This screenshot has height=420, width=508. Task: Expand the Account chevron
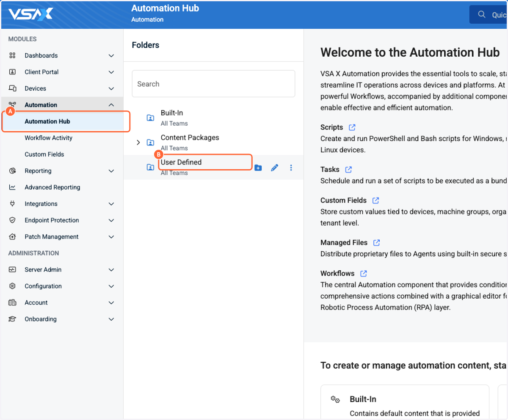pos(111,302)
